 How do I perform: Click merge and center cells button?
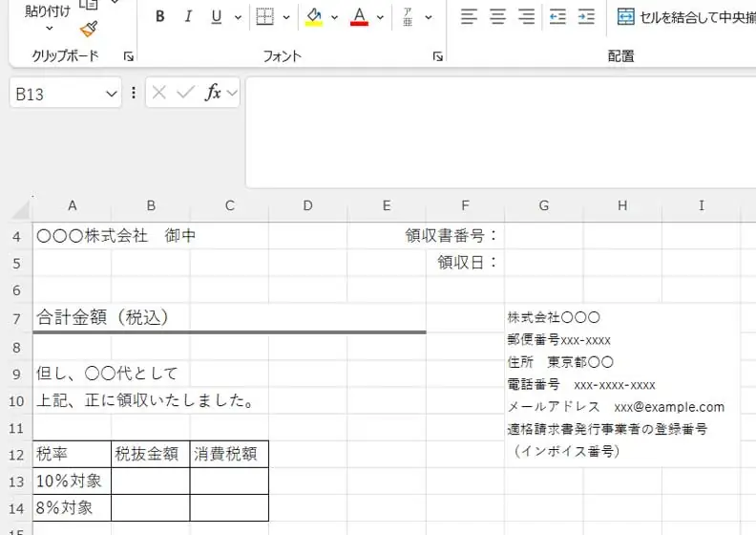tap(685, 17)
